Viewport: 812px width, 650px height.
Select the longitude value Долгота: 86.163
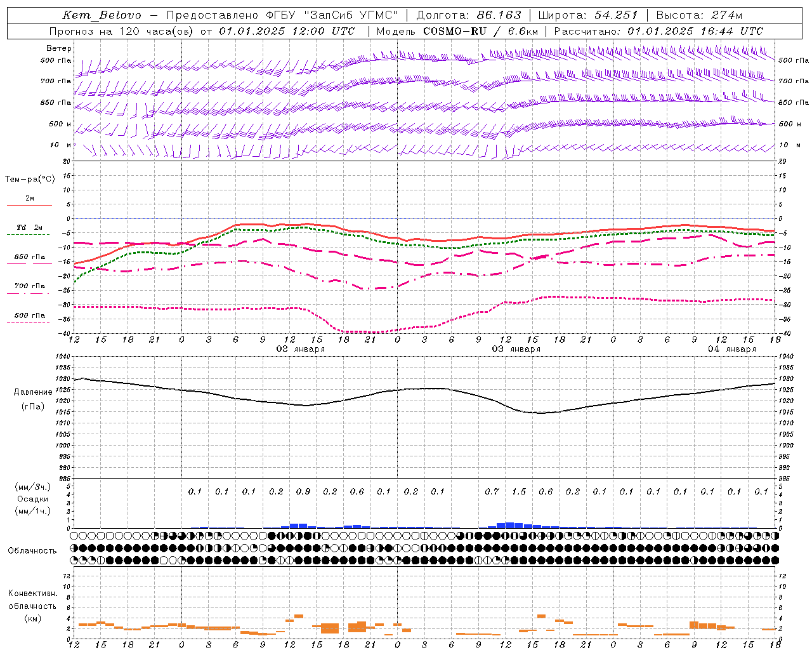click(x=469, y=15)
